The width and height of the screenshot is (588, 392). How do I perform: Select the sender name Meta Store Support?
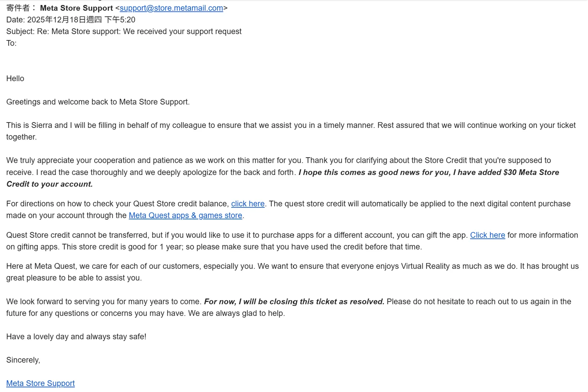coord(77,8)
